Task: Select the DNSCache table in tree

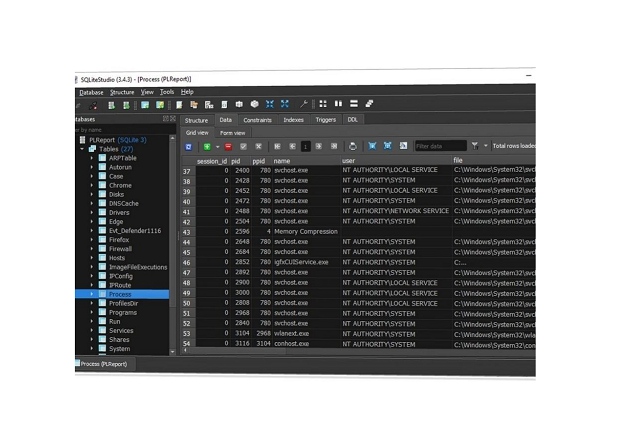Action: coord(124,203)
